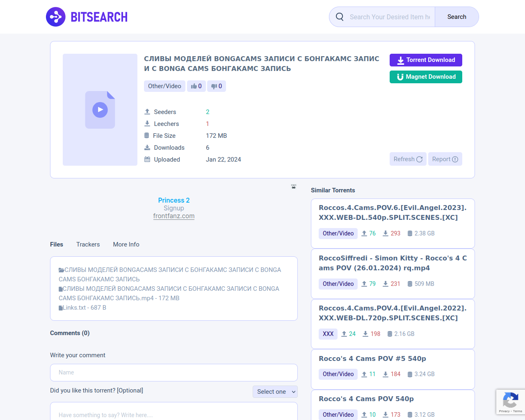Viewport: 525px width, 420px height.
Task: Open Roccos.4.Cams.POV.6 Evil.Angel.2023 torrent
Action: pos(393,212)
